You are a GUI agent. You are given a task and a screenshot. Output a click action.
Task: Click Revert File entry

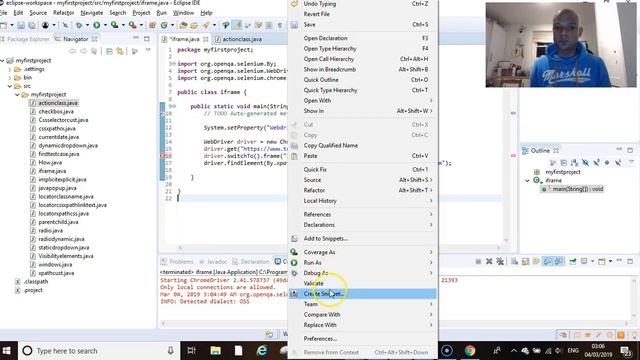362,14
